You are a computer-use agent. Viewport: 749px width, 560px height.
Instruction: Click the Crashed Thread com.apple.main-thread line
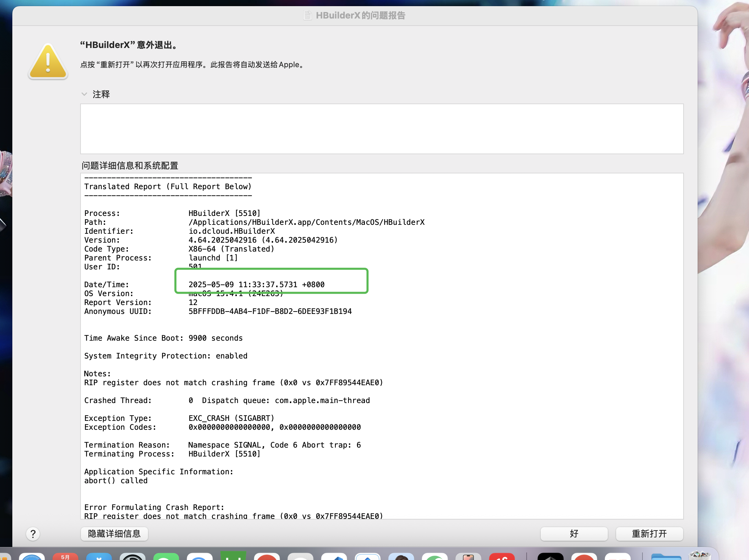click(227, 400)
